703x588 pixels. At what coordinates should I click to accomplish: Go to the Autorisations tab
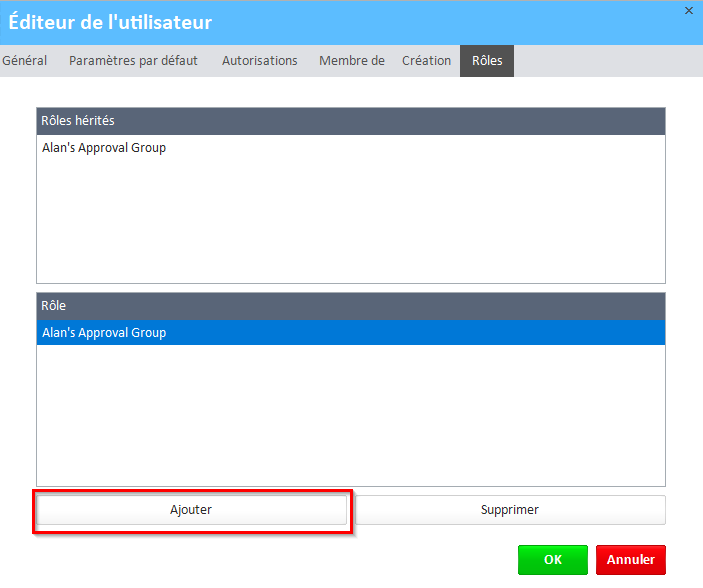point(259,61)
